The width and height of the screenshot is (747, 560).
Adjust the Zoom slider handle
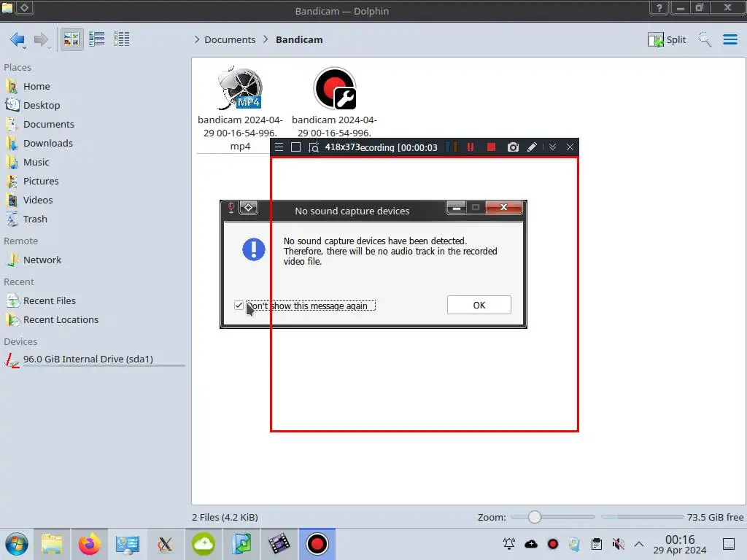[535, 517]
